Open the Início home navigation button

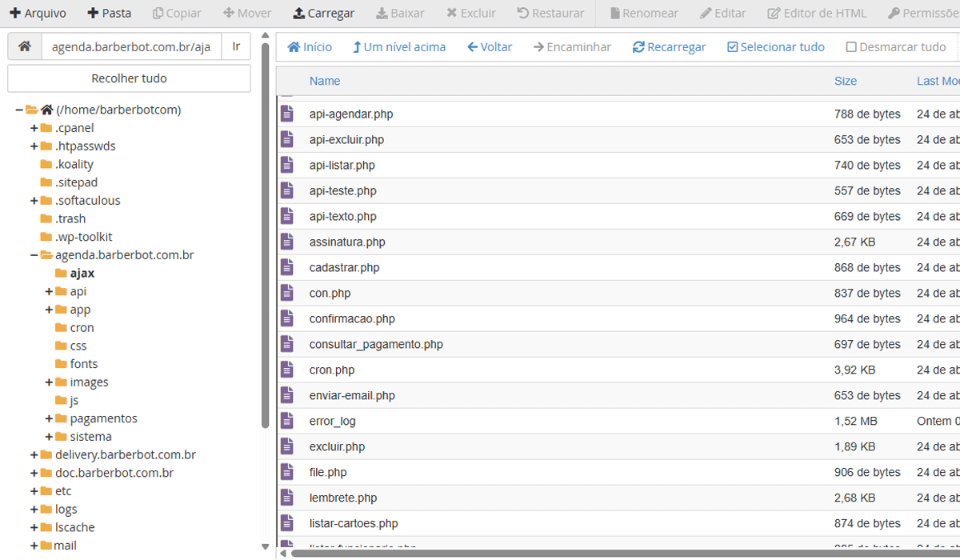[310, 47]
